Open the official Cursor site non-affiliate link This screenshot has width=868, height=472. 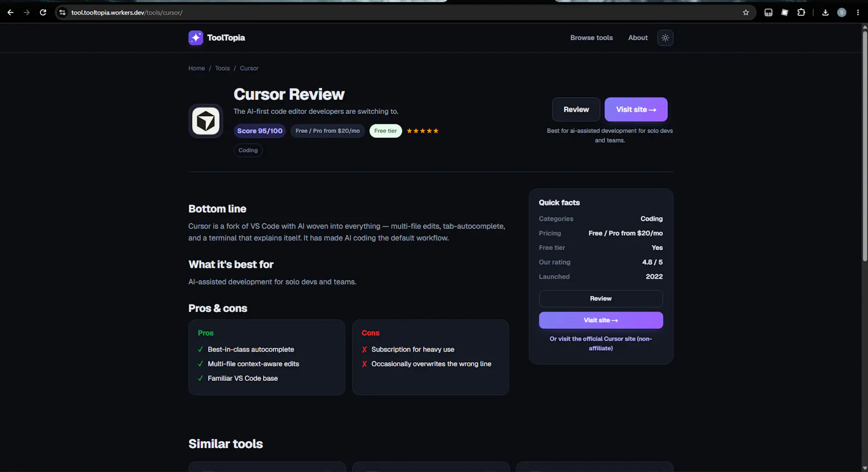pos(601,343)
